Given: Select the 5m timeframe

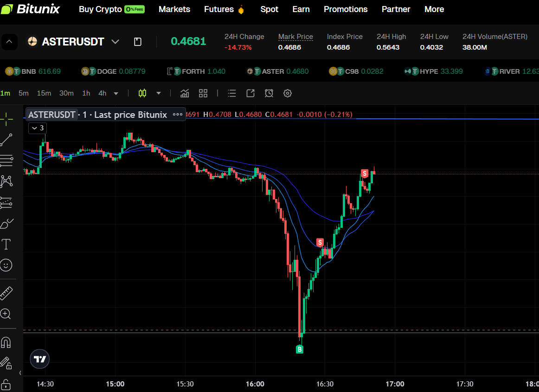Looking at the screenshot, I should 23,93.
